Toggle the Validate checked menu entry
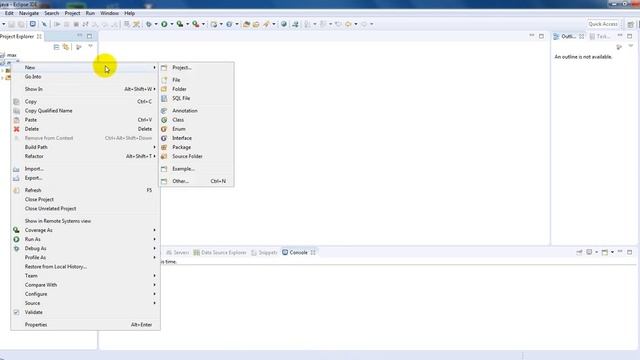This screenshot has height=360, width=640. 85,312
